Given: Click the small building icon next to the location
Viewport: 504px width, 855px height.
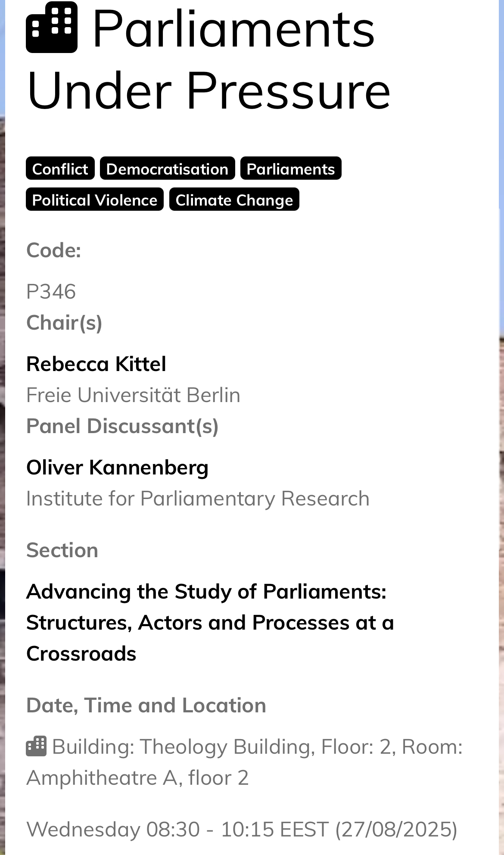Looking at the screenshot, I should click(x=36, y=746).
